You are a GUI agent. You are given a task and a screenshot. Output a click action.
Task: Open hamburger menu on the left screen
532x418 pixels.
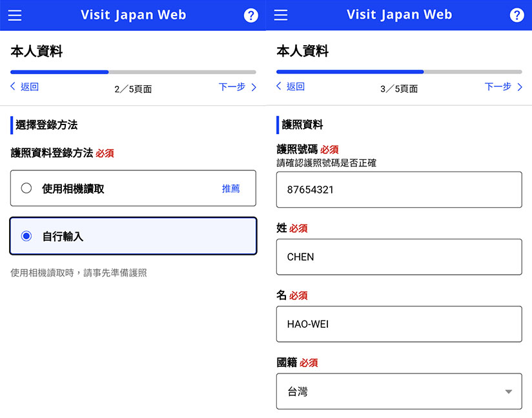pyautogui.click(x=15, y=15)
